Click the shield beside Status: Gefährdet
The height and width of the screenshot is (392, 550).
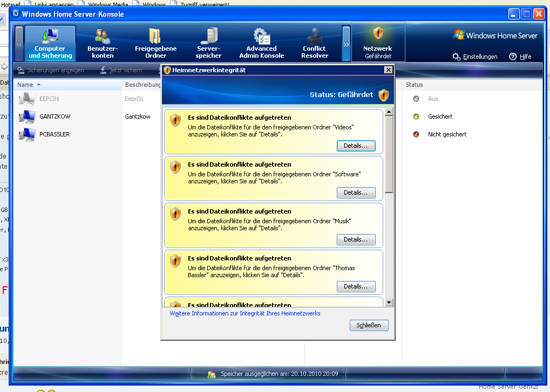(384, 95)
